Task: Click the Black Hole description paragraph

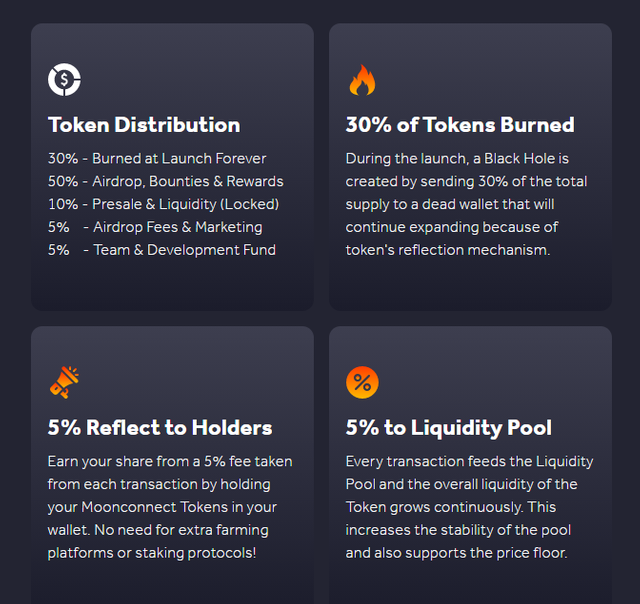Action: click(x=466, y=204)
